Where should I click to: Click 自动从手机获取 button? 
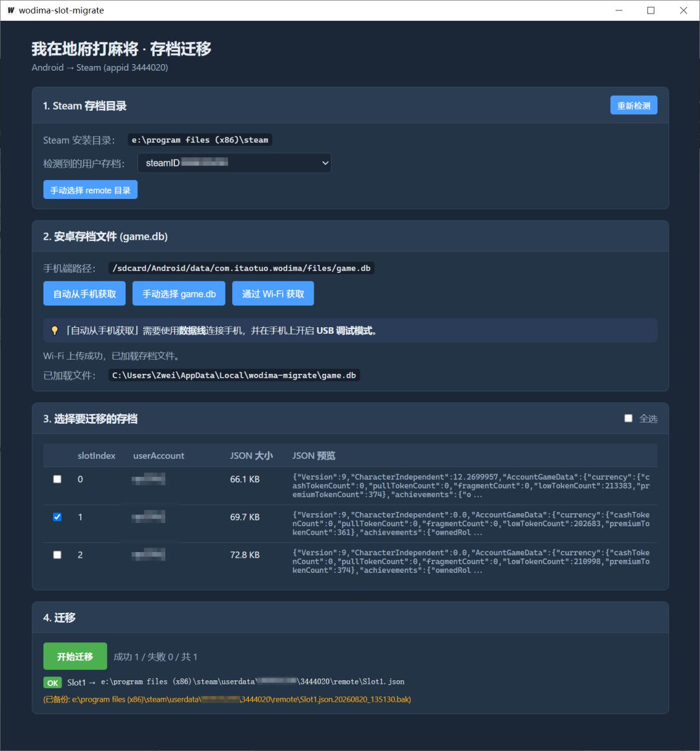[84, 294]
